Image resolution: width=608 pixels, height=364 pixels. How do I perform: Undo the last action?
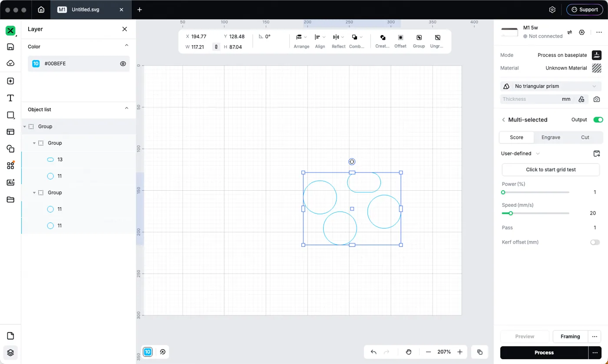[x=373, y=352]
